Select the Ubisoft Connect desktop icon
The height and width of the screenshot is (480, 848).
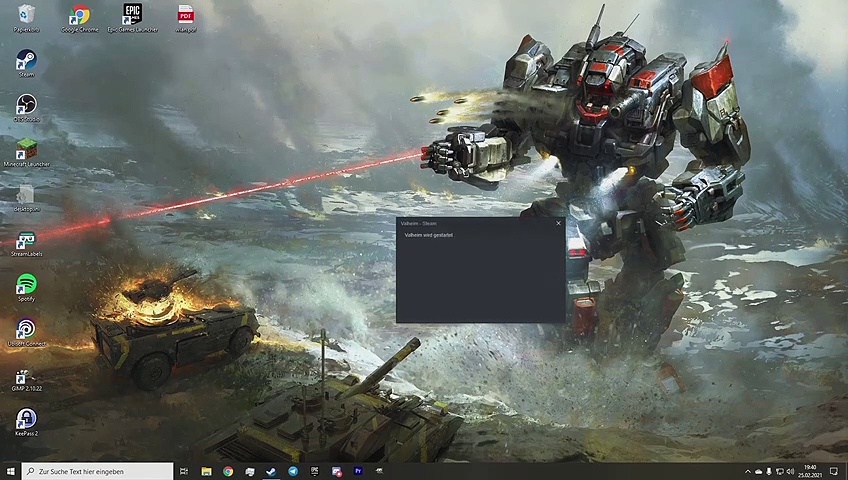[x=26, y=330]
